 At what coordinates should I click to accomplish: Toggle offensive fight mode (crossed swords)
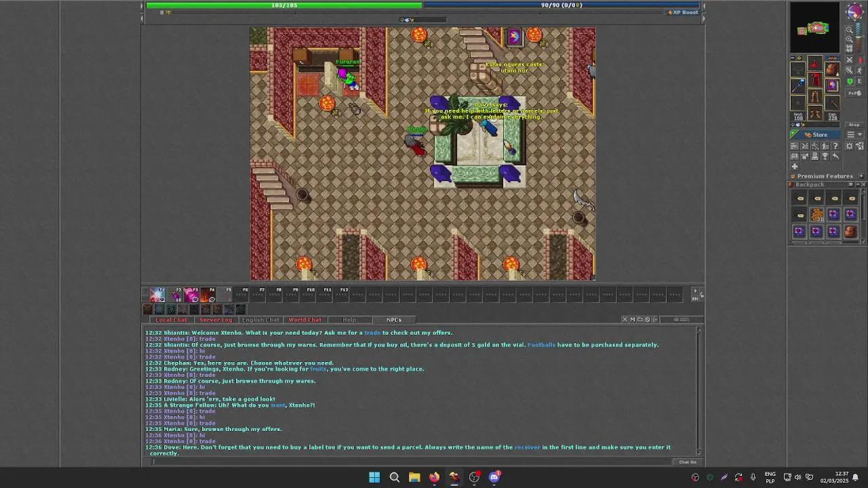(849, 60)
